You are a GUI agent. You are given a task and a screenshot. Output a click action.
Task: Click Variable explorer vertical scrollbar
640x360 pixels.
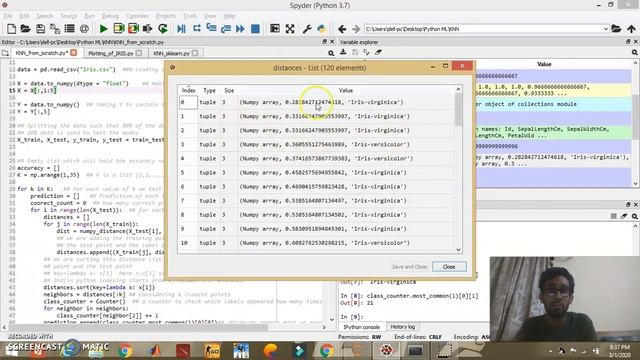(636, 118)
